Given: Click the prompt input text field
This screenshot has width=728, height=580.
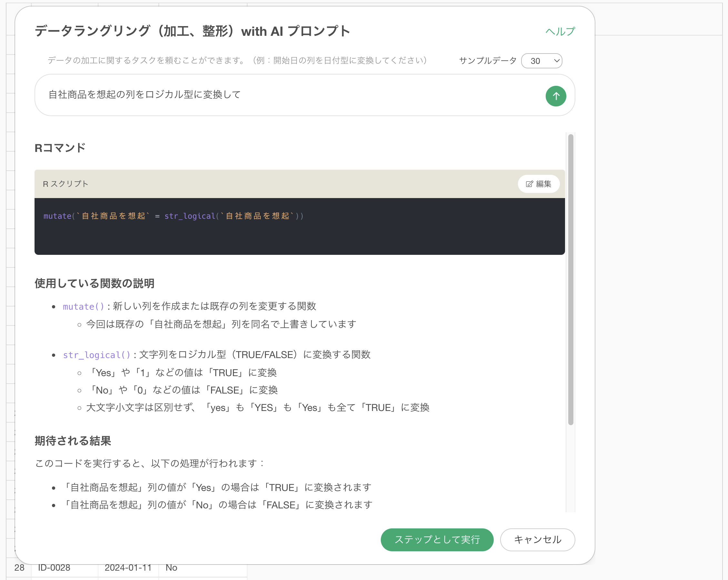Looking at the screenshot, I should (x=290, y=95).
